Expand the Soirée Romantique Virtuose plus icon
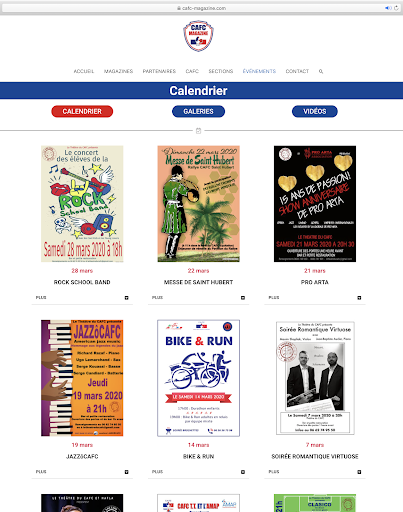Image resolution: width=403 pixels, height=512 pixels. (x=359, y=472)
